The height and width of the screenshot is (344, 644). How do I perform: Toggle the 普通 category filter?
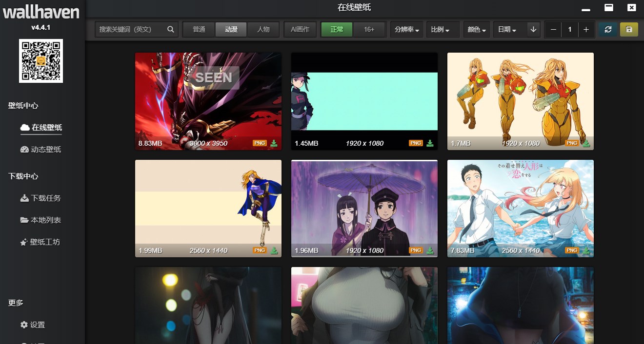[x=199, y=29]
